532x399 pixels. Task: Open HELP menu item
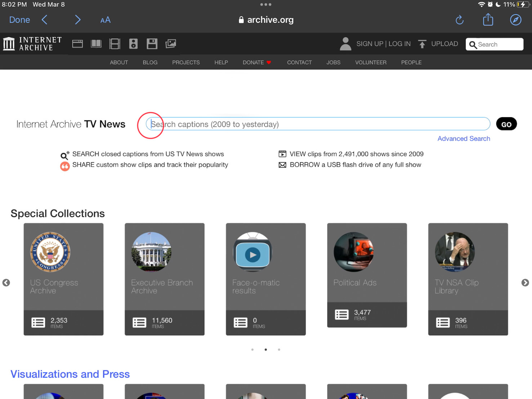[x=221, y=62]
